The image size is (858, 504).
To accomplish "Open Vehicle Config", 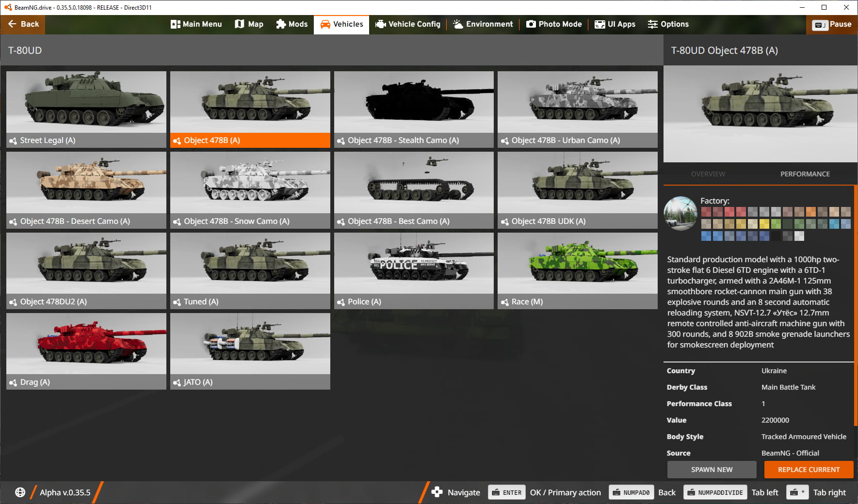I will [x=408, y=24].
